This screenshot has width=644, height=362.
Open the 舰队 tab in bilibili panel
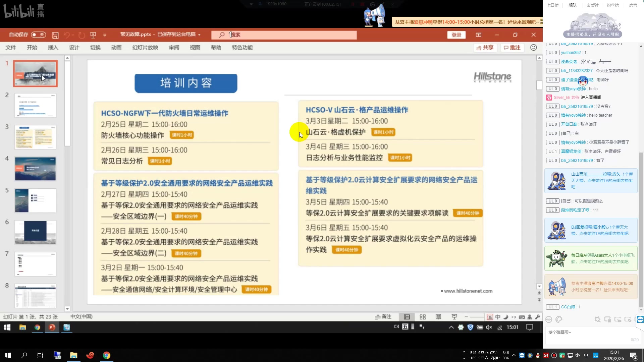pyautogui.click(x=573, y=5)
